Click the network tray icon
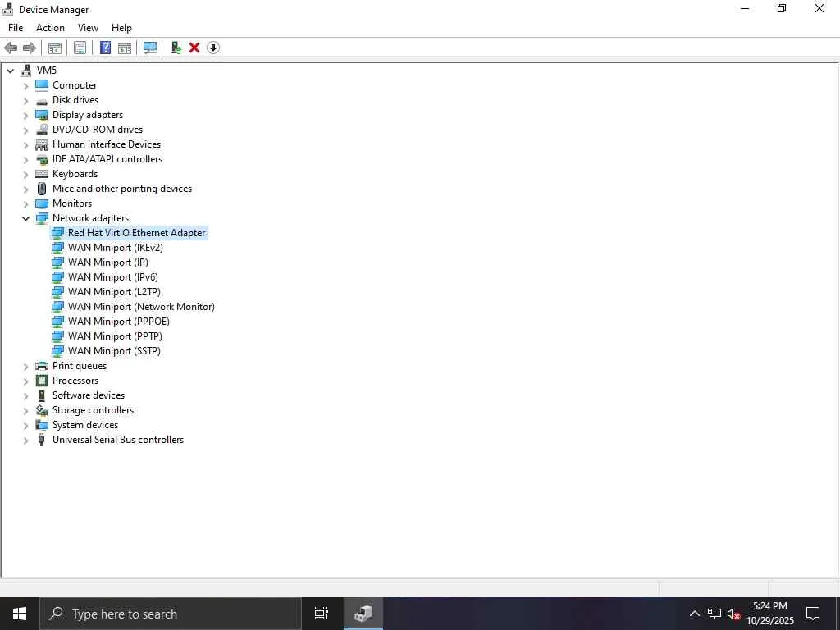 pyautogui.click(x=714, y=614)
